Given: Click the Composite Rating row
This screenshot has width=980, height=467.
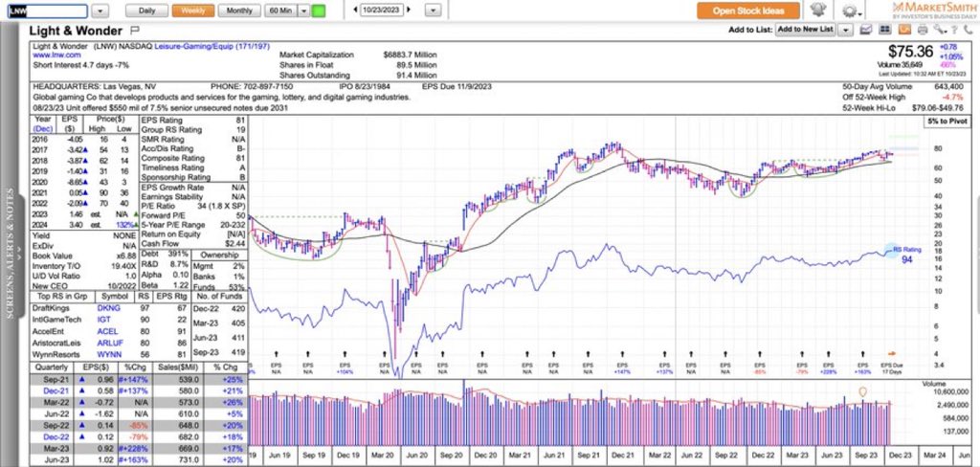Looking at the screenshot, I should coord(193,158).
